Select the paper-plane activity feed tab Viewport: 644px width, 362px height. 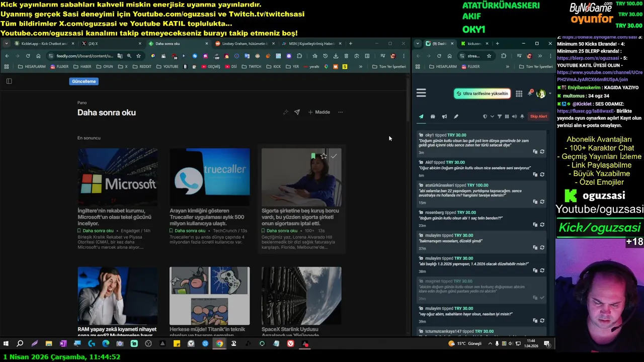tap(421, 117)
